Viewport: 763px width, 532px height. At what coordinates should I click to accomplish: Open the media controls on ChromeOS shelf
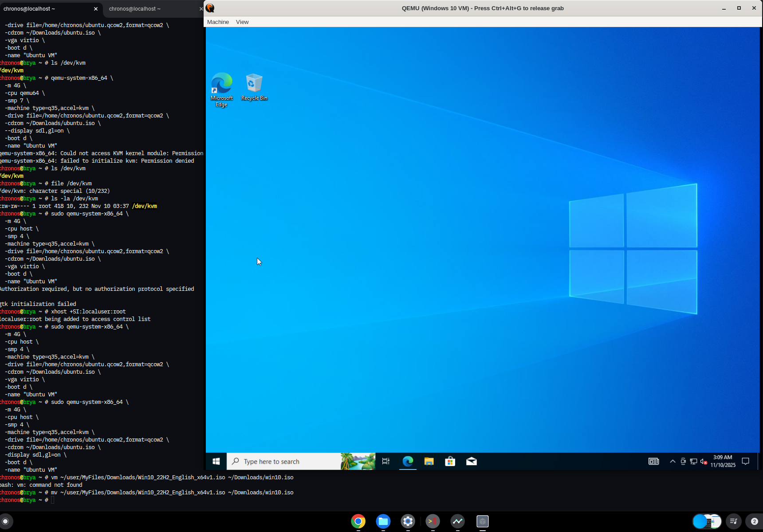click(x=734, y=521)
